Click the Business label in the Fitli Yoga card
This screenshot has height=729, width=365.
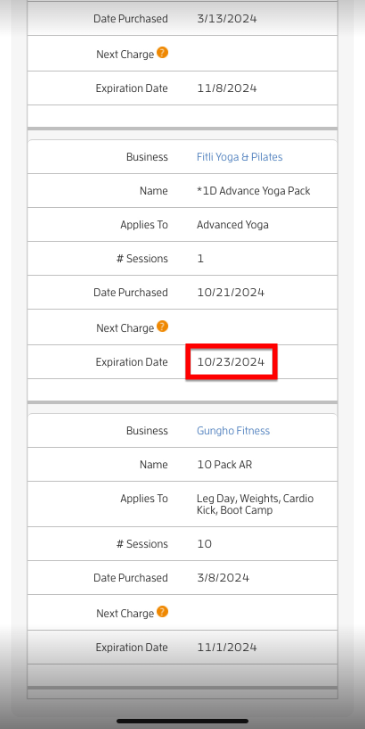(x=147, y=157)
